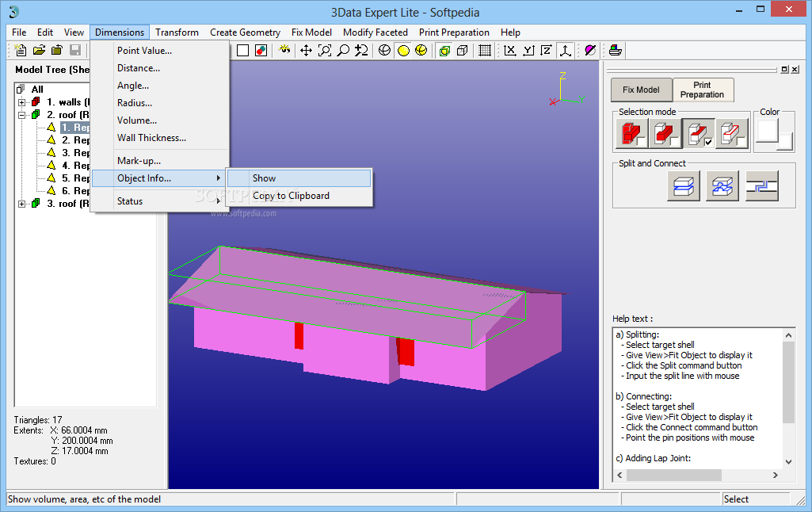Click the Y axis view icon
The height and width of the screenshot is (512, 812).
pos(528,50)
